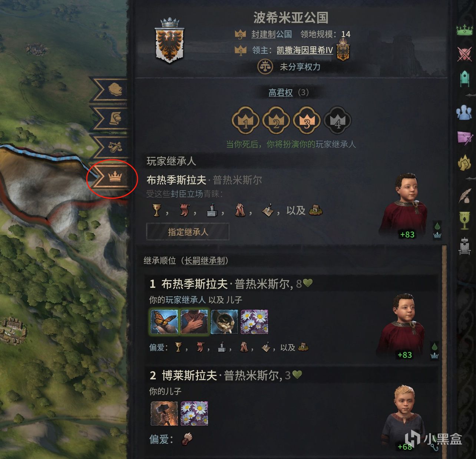Open the green crown realm icon in sidebar
The height and width of the screenshot is (459, 476).
click(464, 30)
